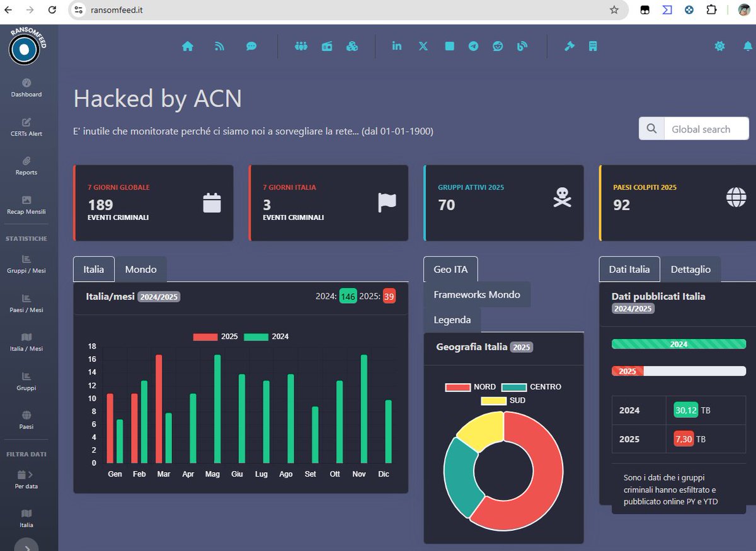The width and height of the screenshot is (756, 551).
Task: Open Gruppi in the sidebar
Action: 26,381
